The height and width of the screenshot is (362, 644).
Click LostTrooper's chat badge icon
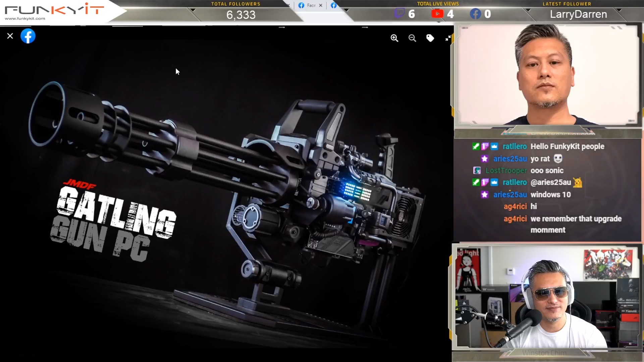[477, 171]
